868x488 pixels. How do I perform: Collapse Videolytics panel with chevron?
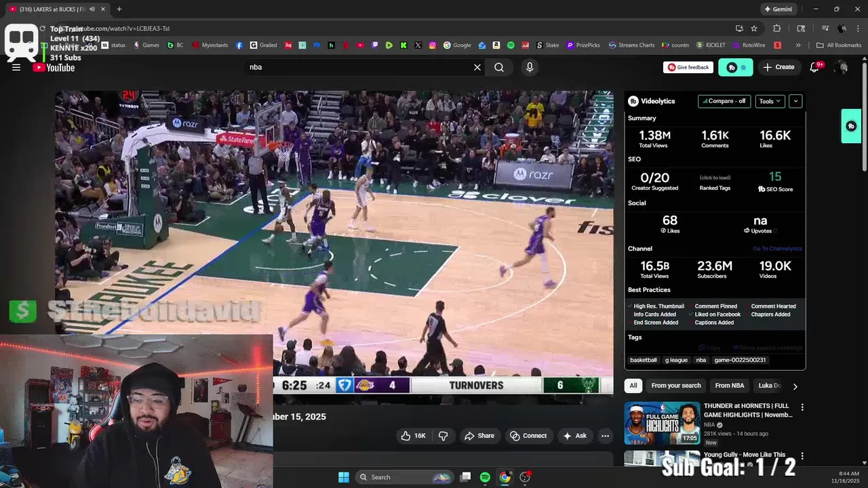(795, 101)
